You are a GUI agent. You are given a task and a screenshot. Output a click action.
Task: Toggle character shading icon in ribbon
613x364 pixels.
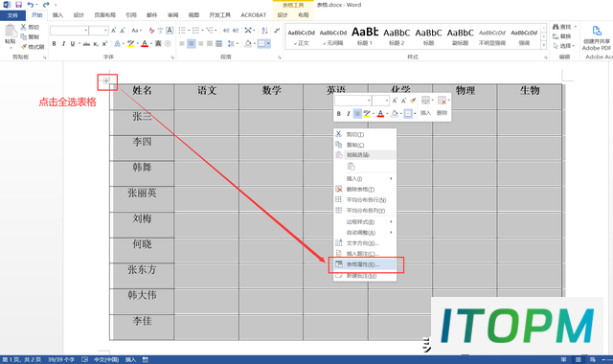158,44
